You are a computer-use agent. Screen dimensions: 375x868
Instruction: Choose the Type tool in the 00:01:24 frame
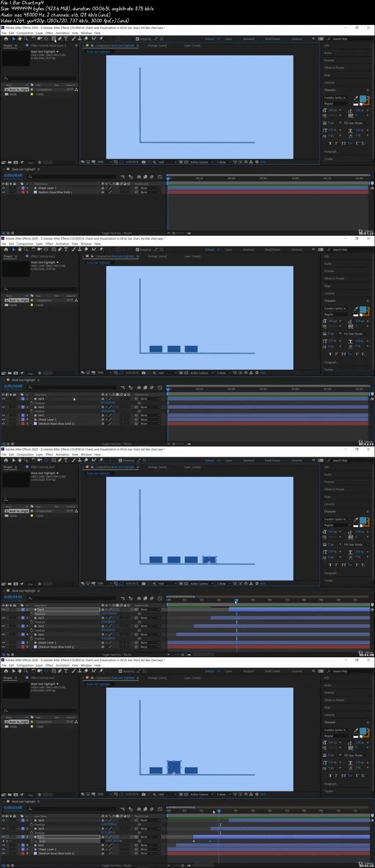pos(66,38)
